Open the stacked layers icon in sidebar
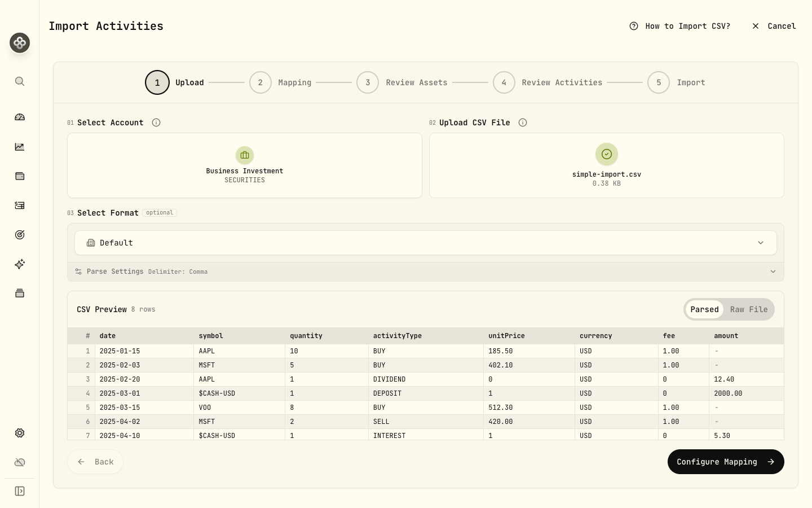Viewport: 812px width, 508px height. [20, 293]
